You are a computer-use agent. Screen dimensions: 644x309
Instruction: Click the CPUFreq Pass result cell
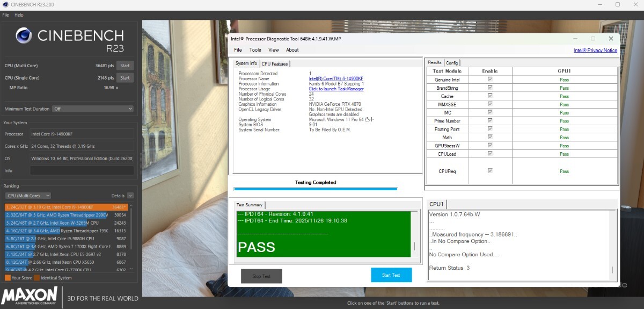[564, 171]
